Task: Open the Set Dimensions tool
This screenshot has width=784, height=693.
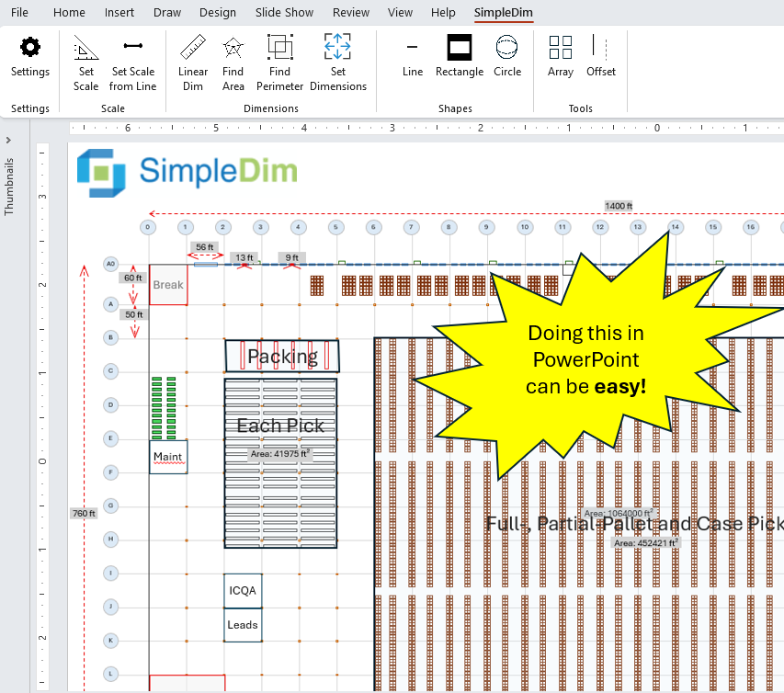Action: (x=338, y=63)
